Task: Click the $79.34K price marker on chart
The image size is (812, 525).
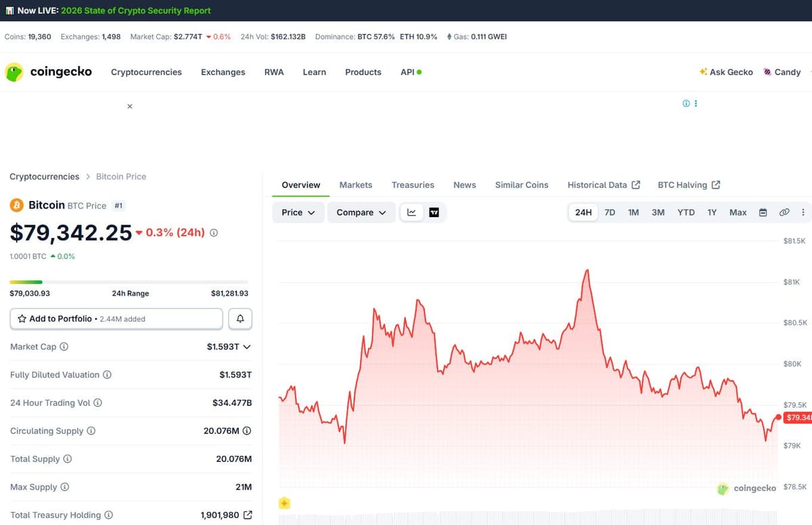Action: click(x=798, y=417)
